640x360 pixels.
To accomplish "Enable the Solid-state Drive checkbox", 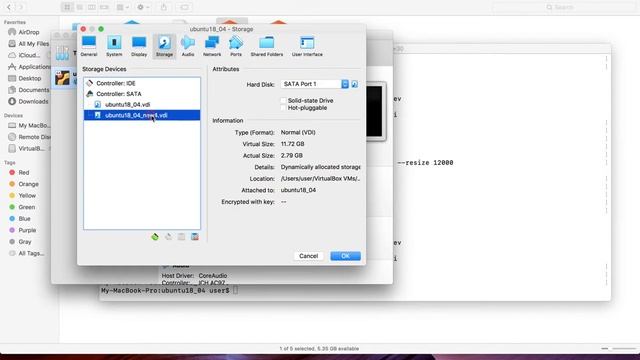I will click(x=283, y=100).
